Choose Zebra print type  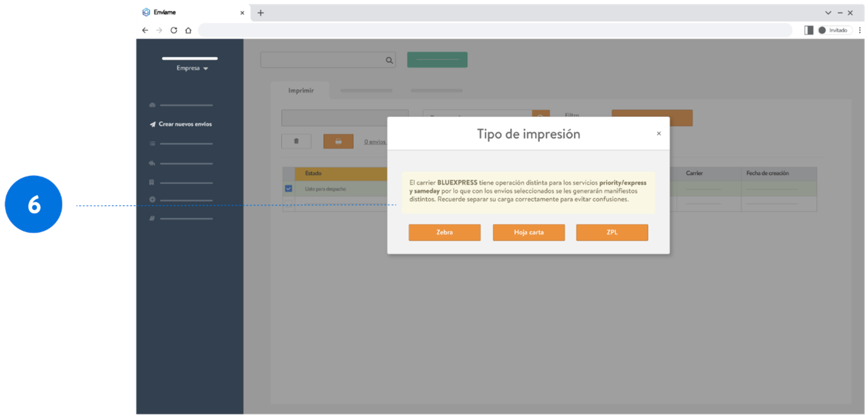444,232
